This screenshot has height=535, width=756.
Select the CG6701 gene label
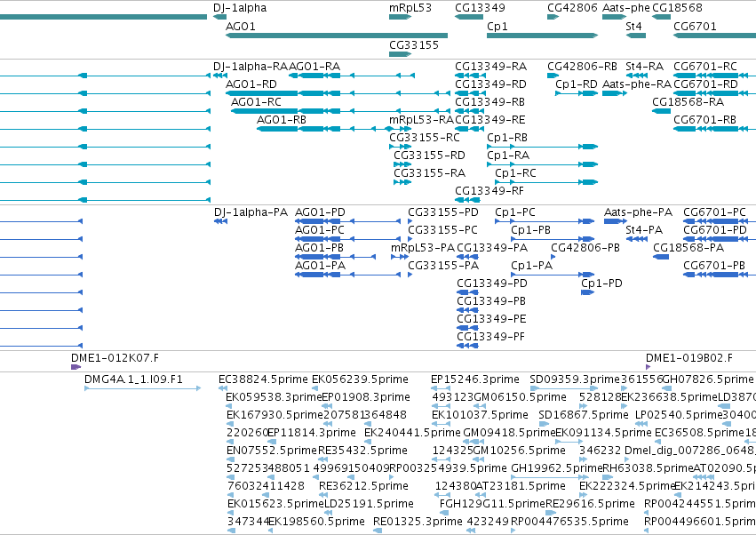click(695, 27)
